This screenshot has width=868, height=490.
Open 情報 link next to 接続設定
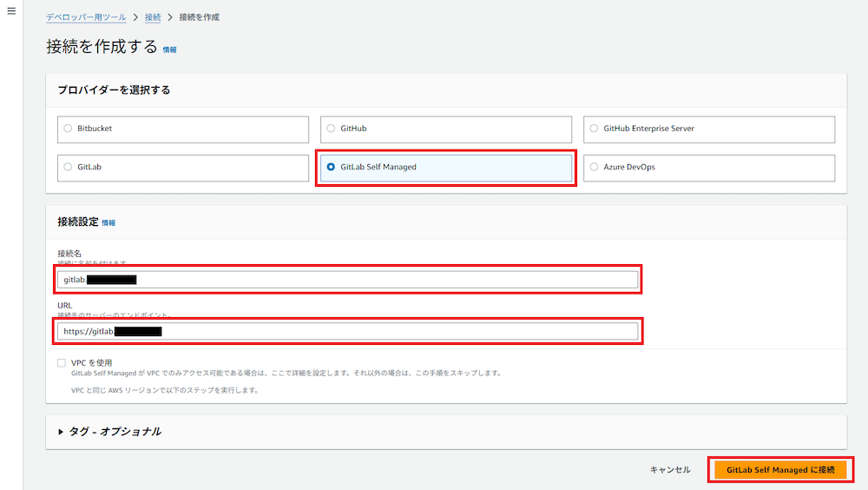point(108,222)
